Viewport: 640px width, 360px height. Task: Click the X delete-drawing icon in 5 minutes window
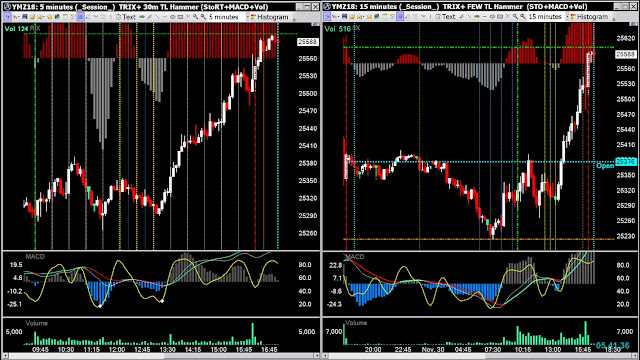188,17
